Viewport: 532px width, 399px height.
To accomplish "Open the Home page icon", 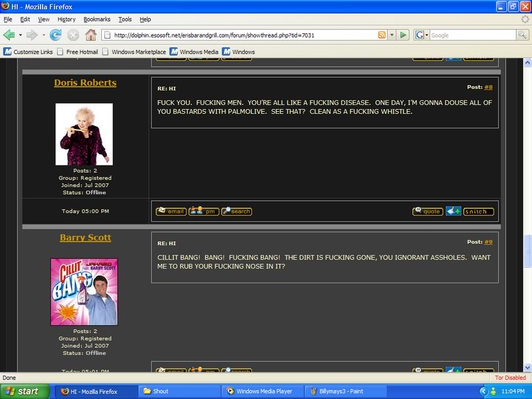I will coord(90,35).
